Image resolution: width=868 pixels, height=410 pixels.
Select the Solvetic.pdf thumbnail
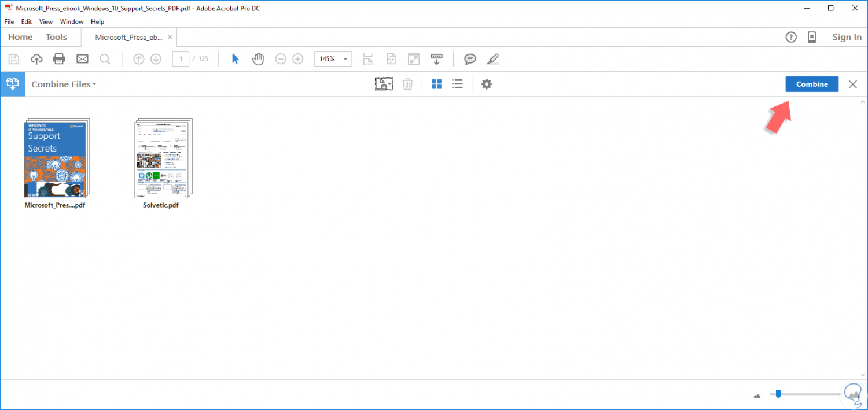162,158
